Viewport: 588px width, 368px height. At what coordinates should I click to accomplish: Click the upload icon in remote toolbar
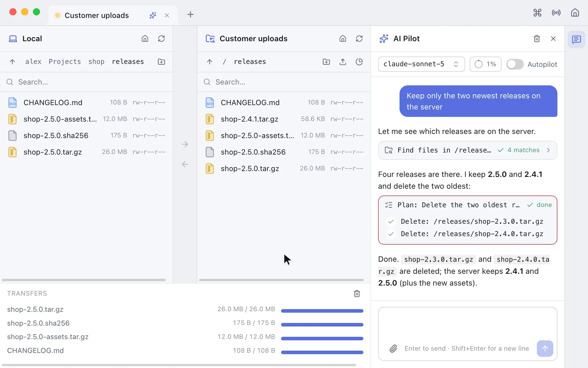coord(343,62)
